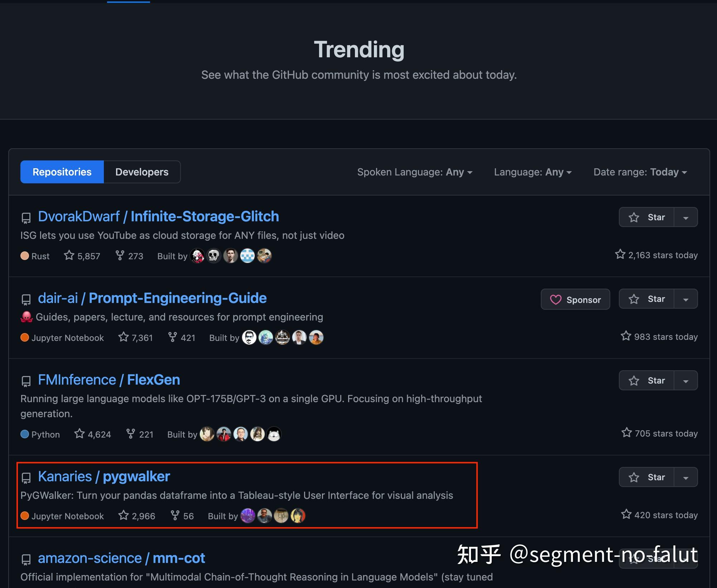Star the Infinite-Storage-Glitch repository
The image size is (717, 588).
(x=646, y=217)
